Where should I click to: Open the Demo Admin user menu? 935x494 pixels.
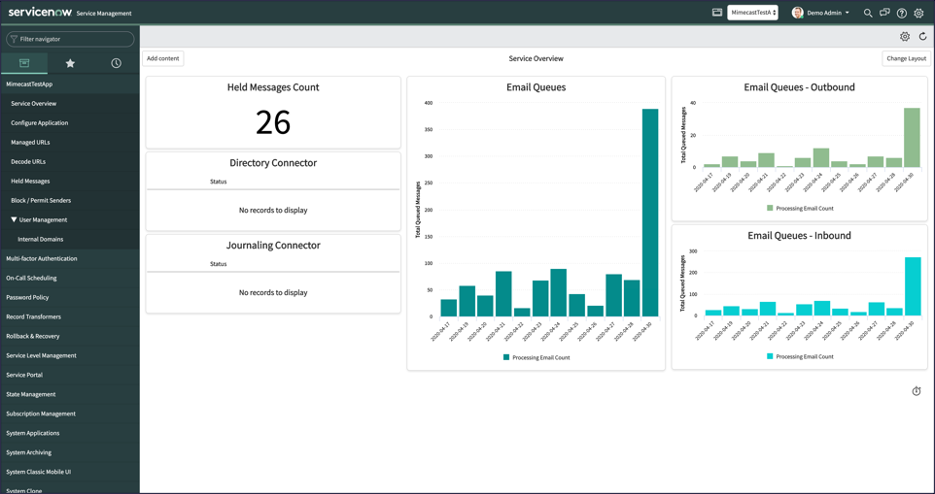[x=821, y=13]
